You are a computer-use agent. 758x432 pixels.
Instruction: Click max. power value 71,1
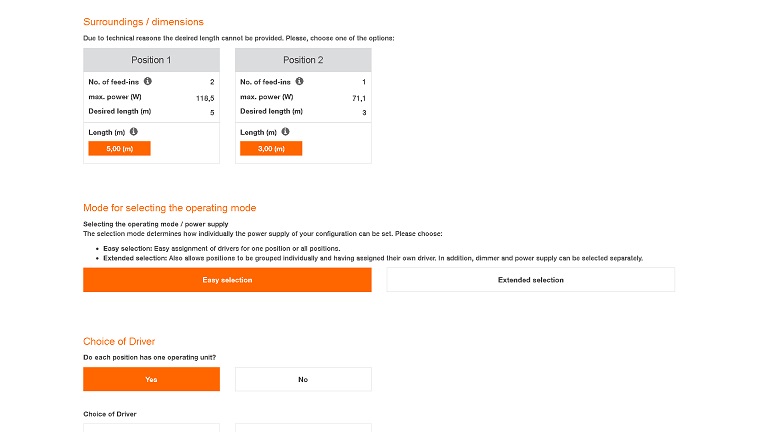pyautogui.click(x=359, y=98)
